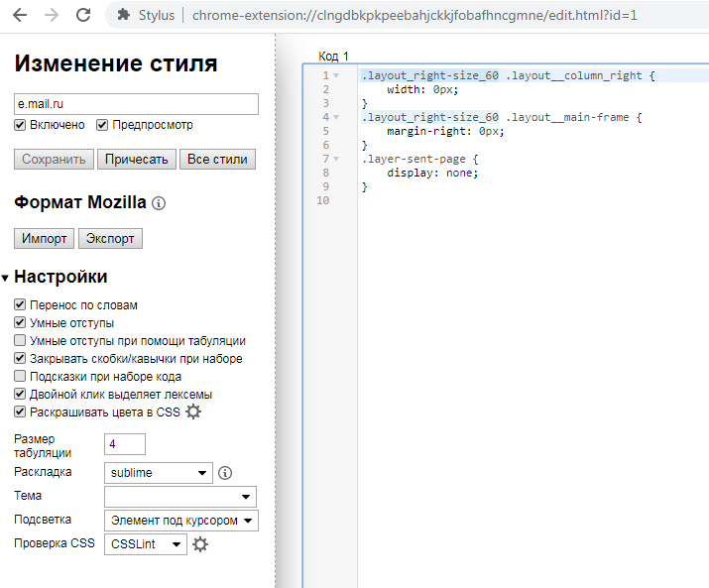Click the Причесать button
The height and width of the screenshot is (588, 709).
click(x=137, y=160)
